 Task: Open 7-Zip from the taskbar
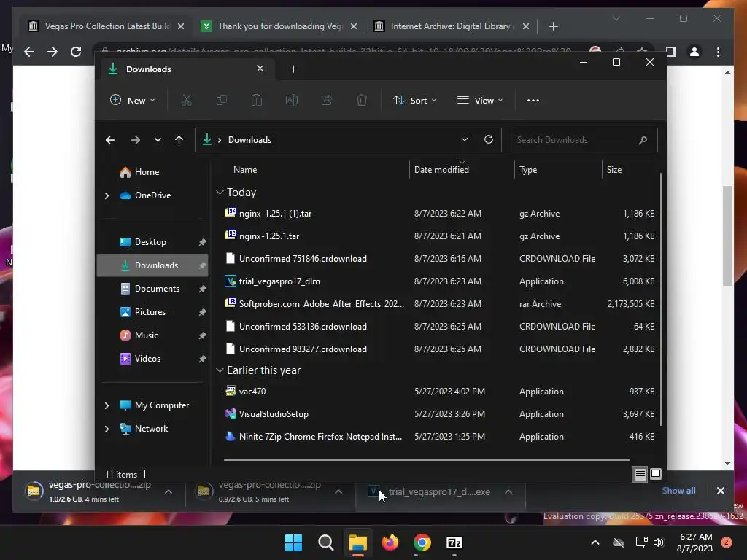pyautogui.click(x=454, y=542)
